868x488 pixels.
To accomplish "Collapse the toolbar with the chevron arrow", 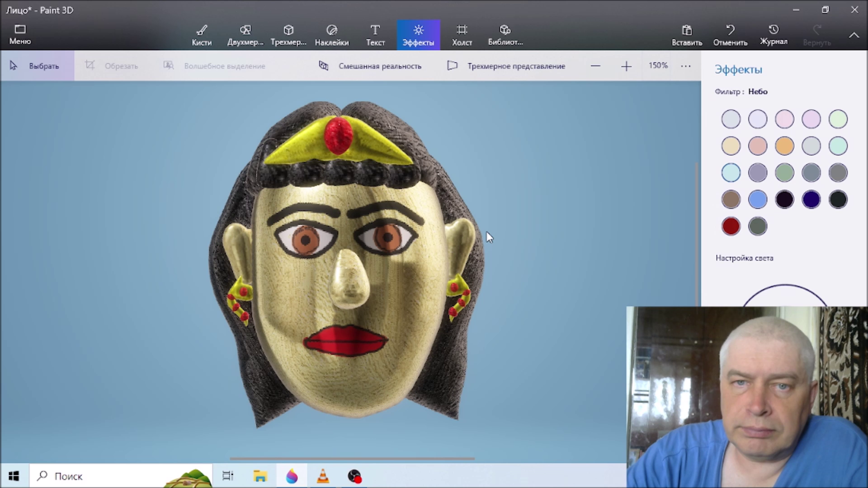I will coord(854,35).
